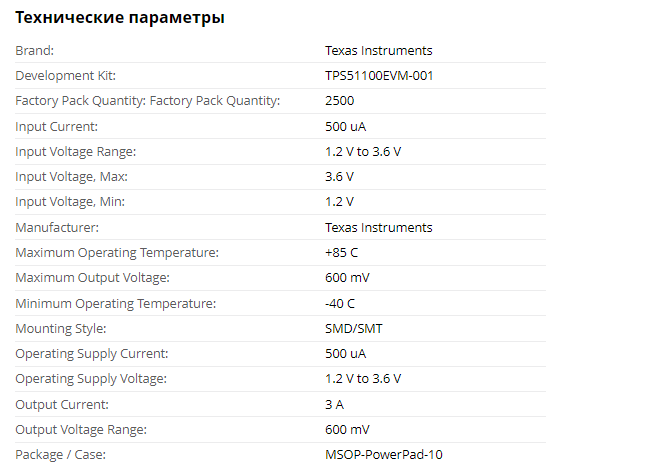Select "600 mV" in Output Voltage Range row
Image resolution: width=657 pixels, height=467 pixels.
click(x=347, y=430)
